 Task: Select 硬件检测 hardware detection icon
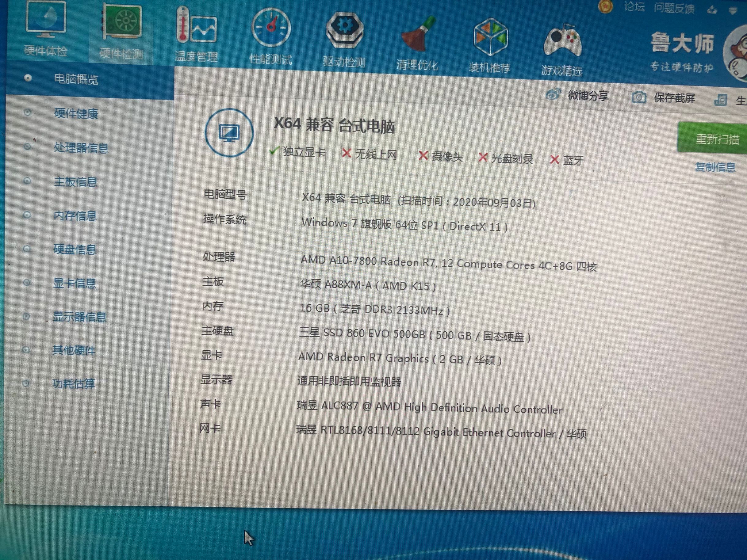(122, 22)
